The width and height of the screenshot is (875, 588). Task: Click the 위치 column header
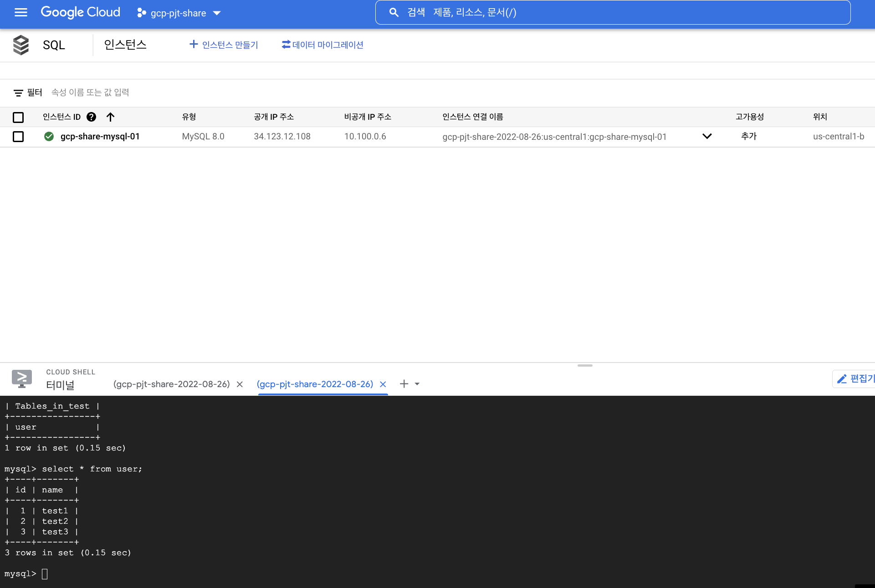click(820, 117)
